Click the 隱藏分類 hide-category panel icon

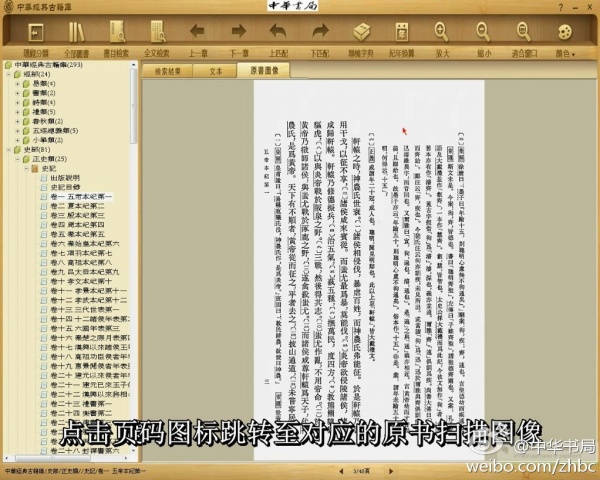pyautogui.click(x=36, y=32)
